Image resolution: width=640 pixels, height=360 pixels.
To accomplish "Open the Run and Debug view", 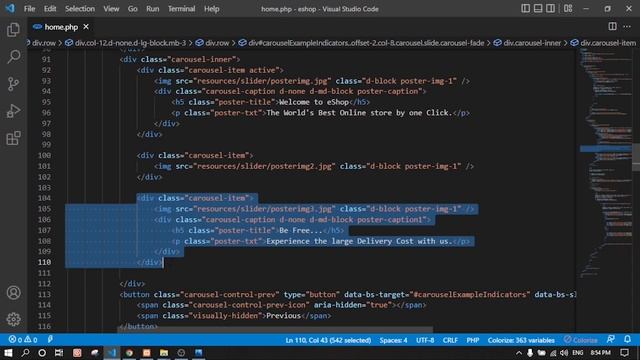I will pyautogui.click(x=13, y=111).
